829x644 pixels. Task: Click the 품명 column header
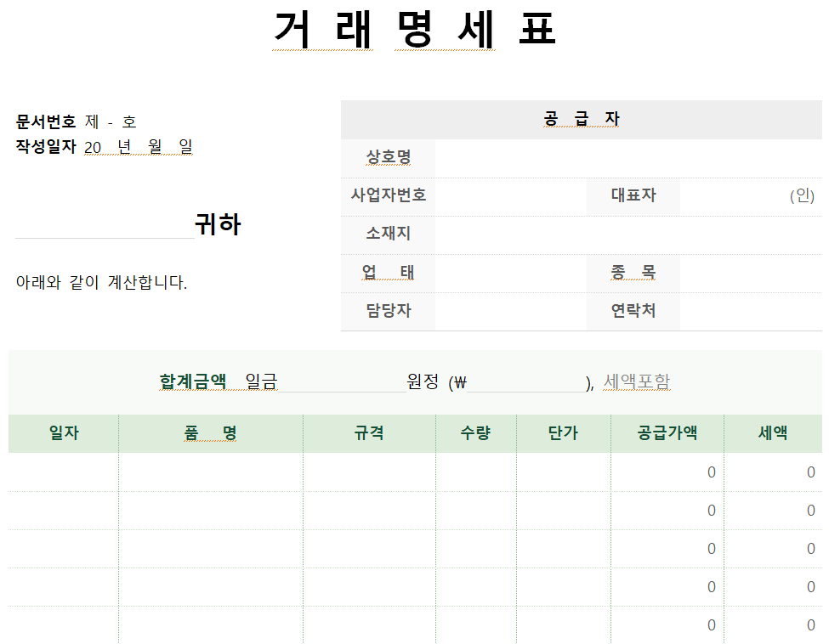209,432
